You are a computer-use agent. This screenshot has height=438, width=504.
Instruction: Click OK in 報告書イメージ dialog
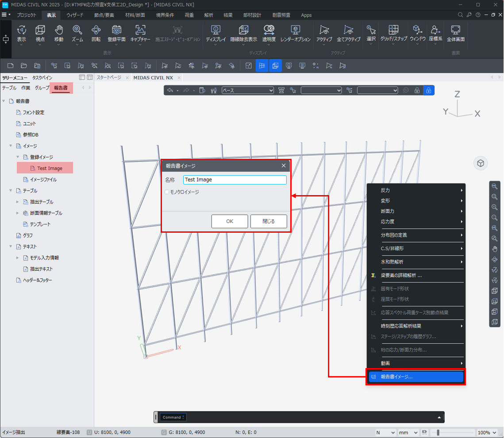click(230, 221)
